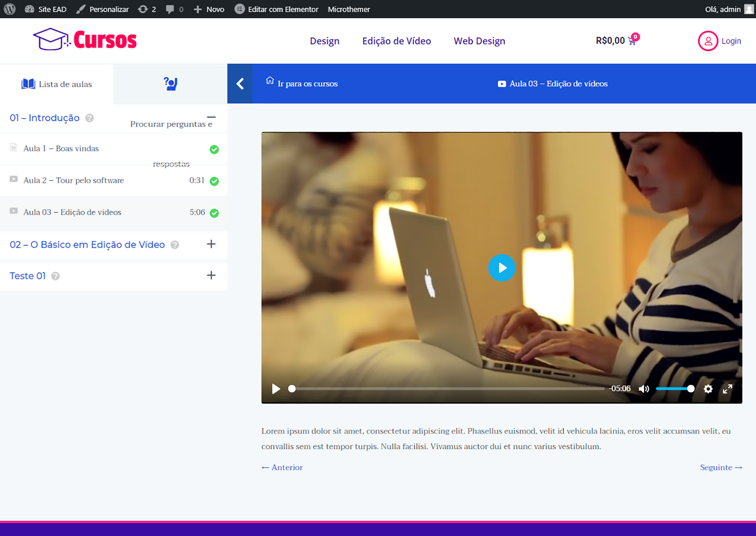Click the shopping cart icon
Screen dimensions: 756x536
tap(632, 42)
